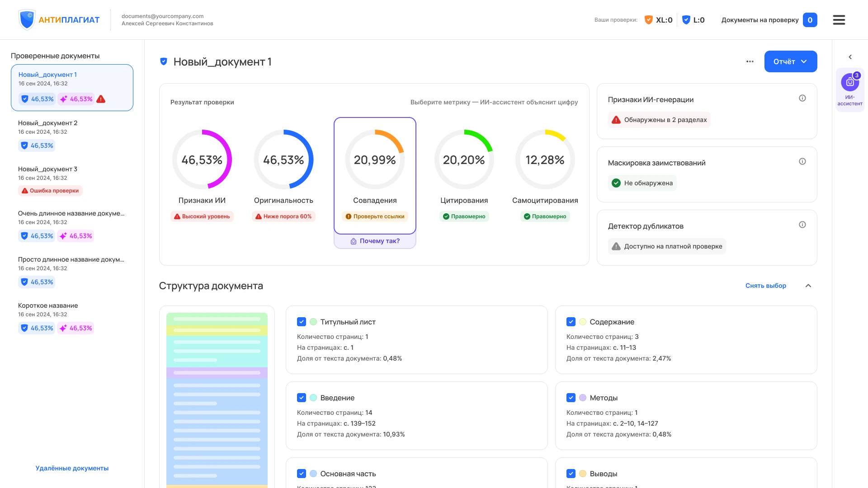Click the XL checks shield icon
The height and width of the screenshot is (488, 868).
pos(648,20)
